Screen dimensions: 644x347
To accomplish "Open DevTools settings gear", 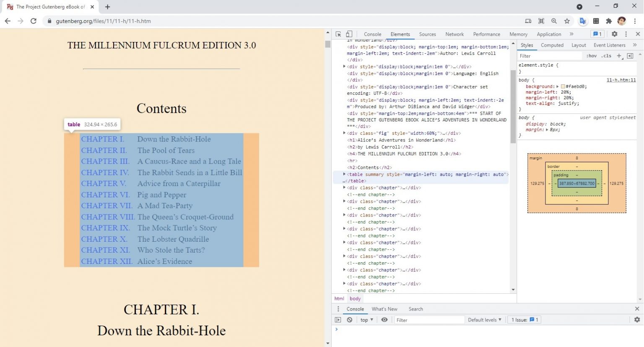I will coord(614,34).
